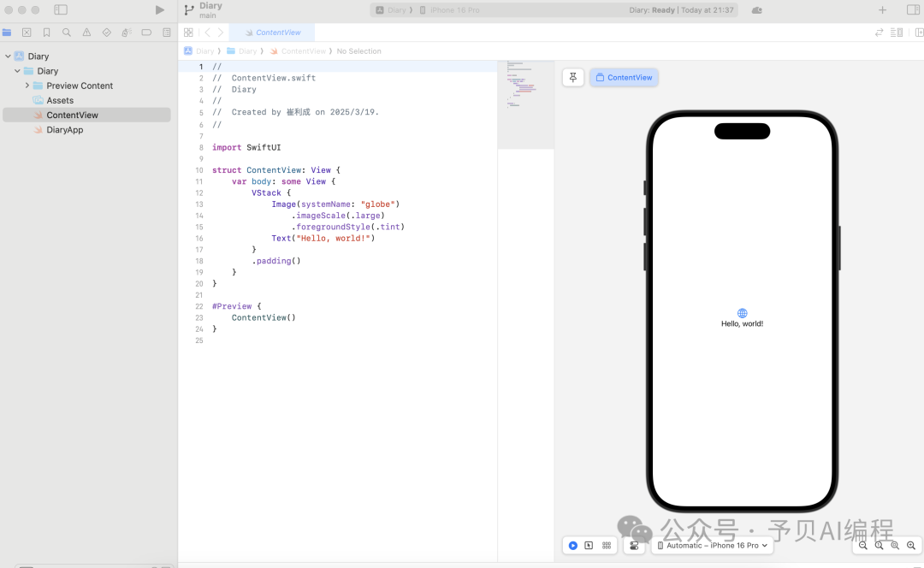Click the Xcode Cloud icon in toolbar
This screenshot has width=924, height=568.
click(x=756, y=10)
